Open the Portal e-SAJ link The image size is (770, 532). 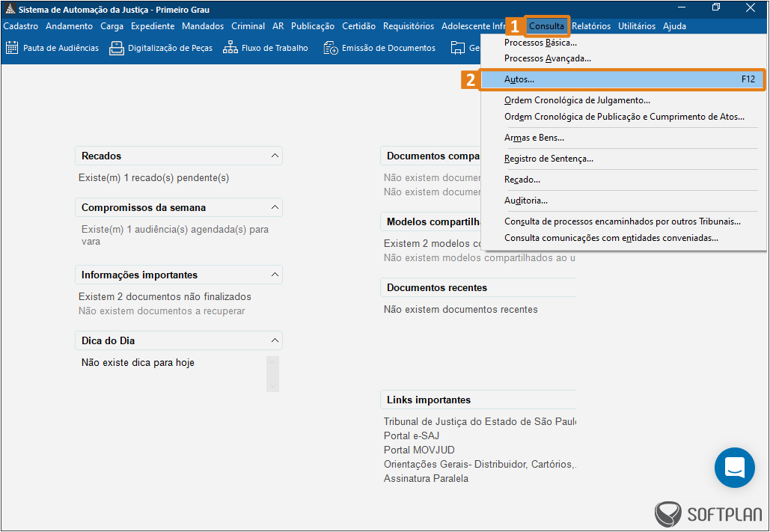[x=412, y=435]
